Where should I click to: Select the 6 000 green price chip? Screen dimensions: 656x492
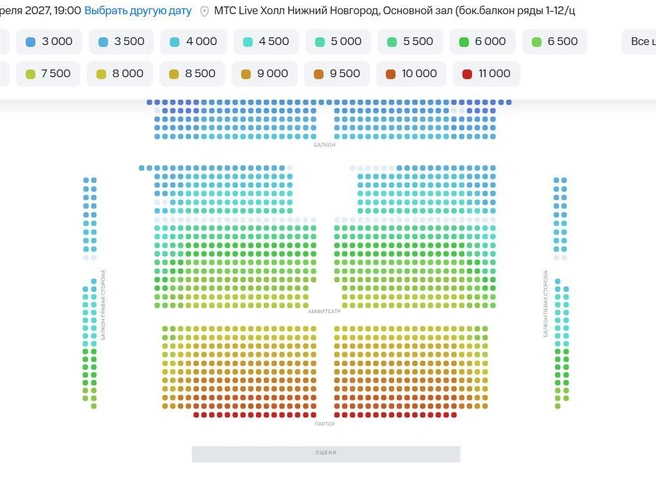[x=482, y=41]
